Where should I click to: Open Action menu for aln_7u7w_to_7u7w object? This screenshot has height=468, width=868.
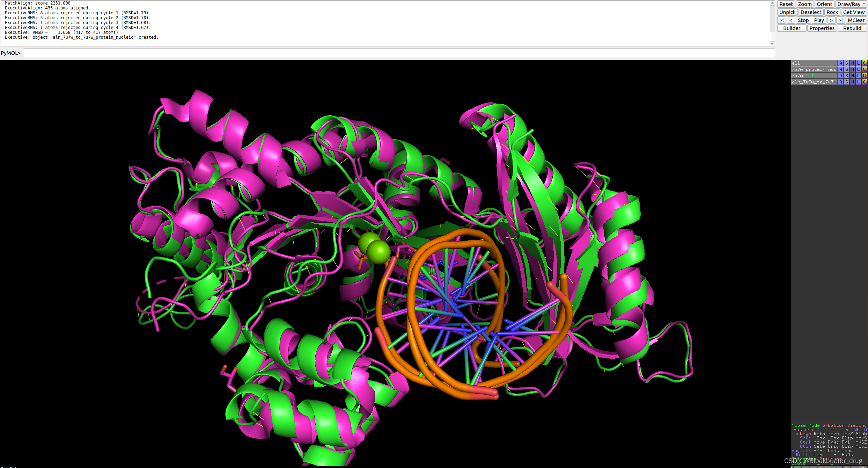pyautogui.click(x=841, y=82)
